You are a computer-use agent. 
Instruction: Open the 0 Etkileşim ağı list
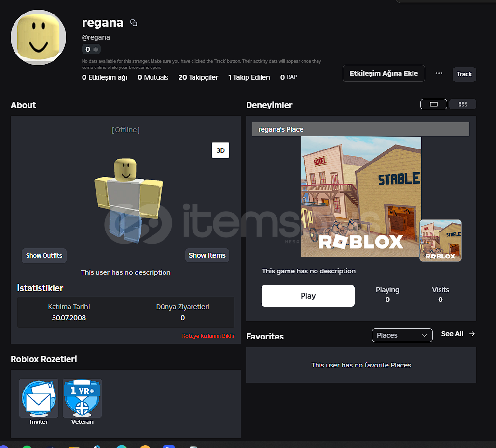104,77
